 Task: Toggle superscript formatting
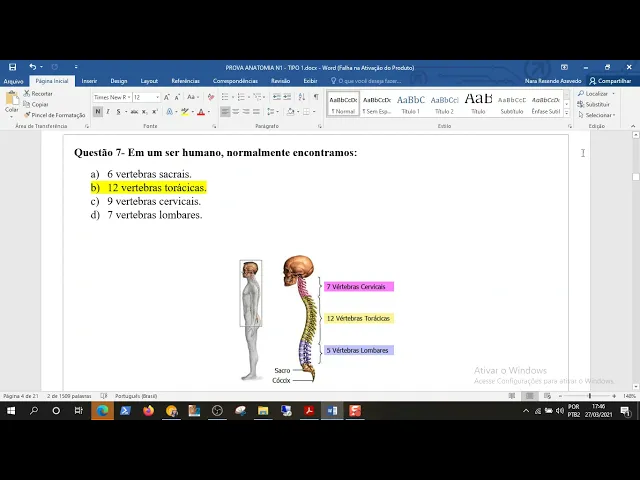155,111
